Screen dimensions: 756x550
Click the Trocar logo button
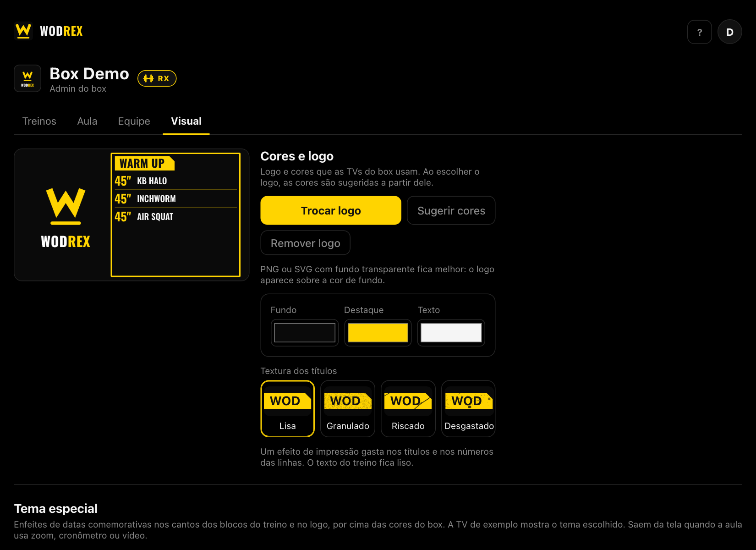(x=331, y=210)
